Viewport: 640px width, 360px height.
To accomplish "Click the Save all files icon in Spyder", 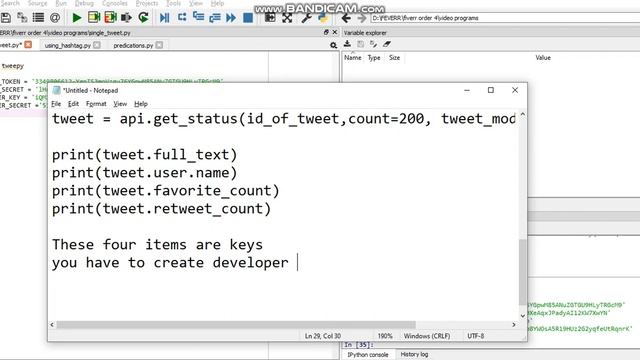I will click(22, 18).
